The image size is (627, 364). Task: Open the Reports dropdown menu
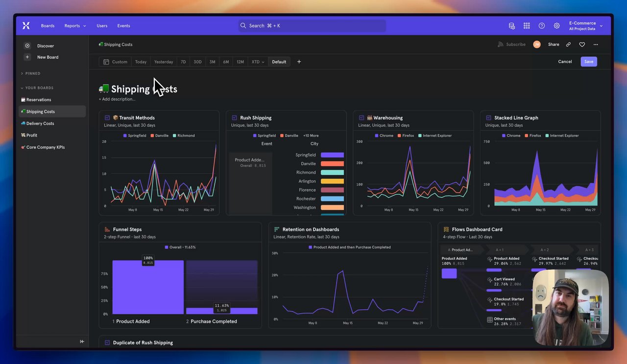pos(75,25)
